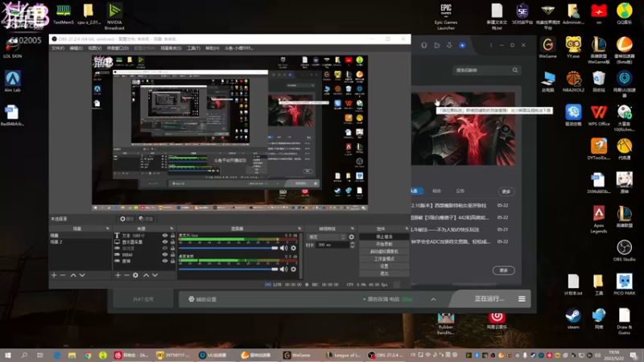Open Steam desktop icon

[573, 319]
